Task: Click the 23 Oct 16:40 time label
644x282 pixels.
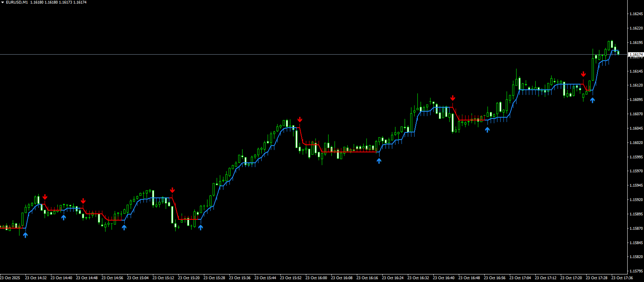Action: coord(444,278)
